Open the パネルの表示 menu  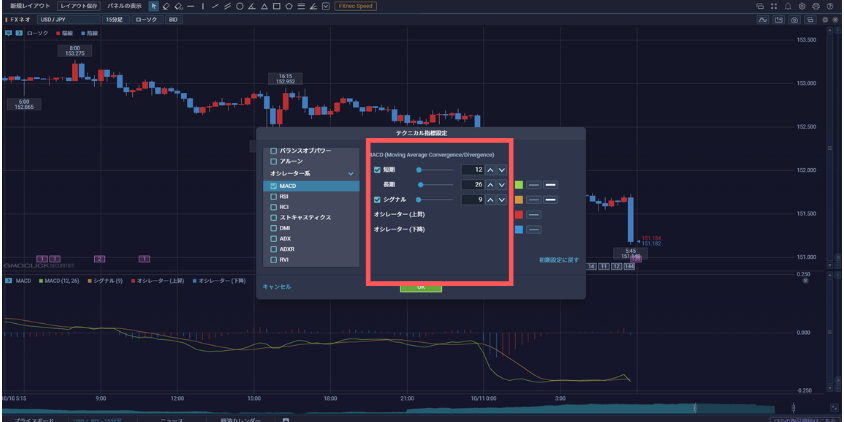click(x=125, y=6)
